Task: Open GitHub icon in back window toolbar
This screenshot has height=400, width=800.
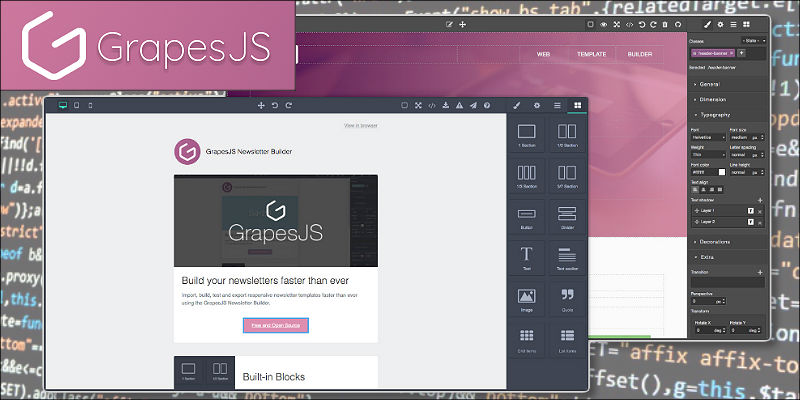Action: pos(678,24)
